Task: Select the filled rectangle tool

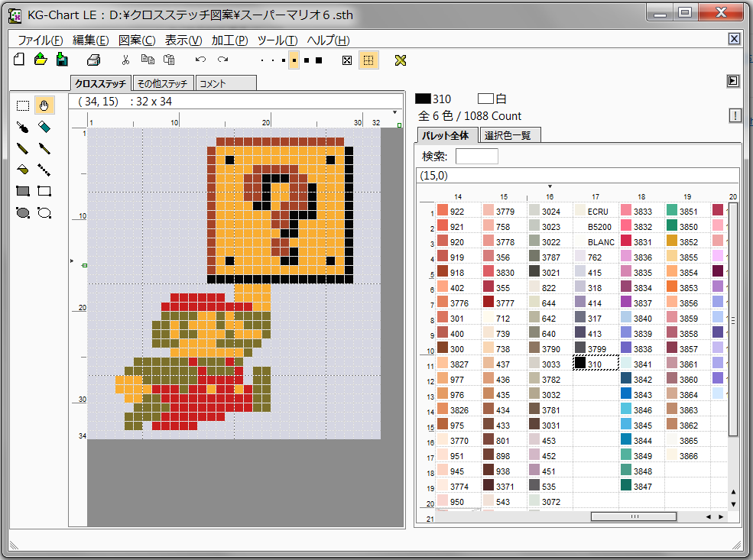Action: (x=23, y=191)
